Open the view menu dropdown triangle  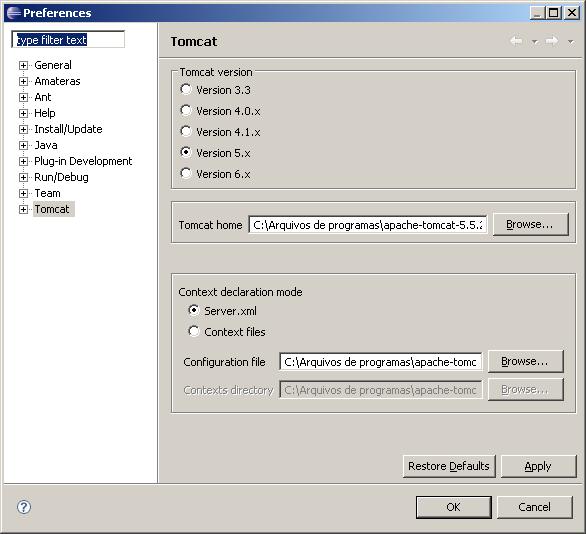click(x=570, y=41)
